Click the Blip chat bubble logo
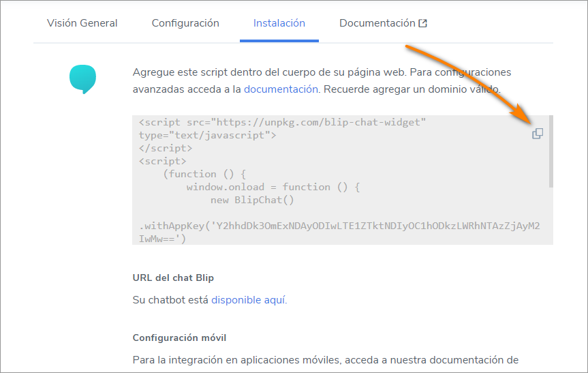This screenshot has width=588, height=373. [83, 79]
